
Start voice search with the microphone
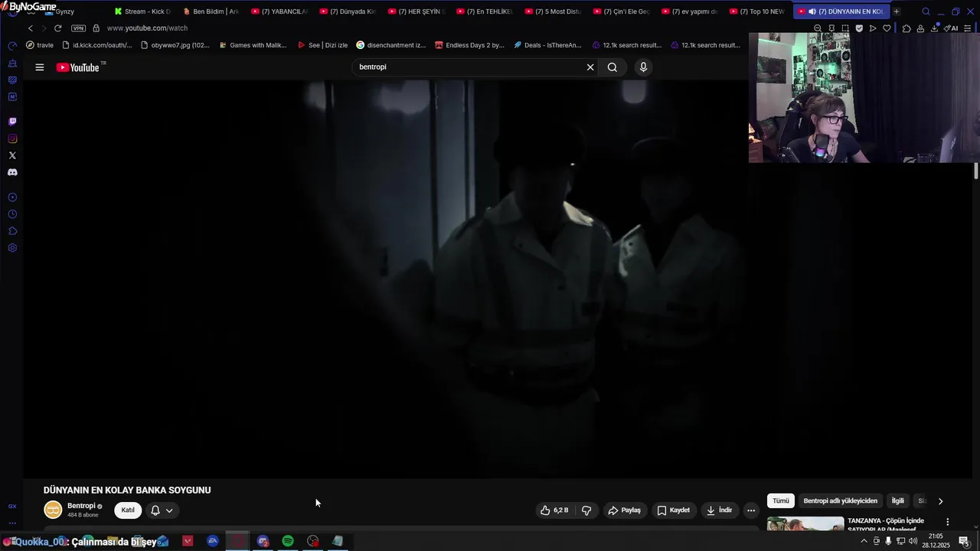pos(643,67)
